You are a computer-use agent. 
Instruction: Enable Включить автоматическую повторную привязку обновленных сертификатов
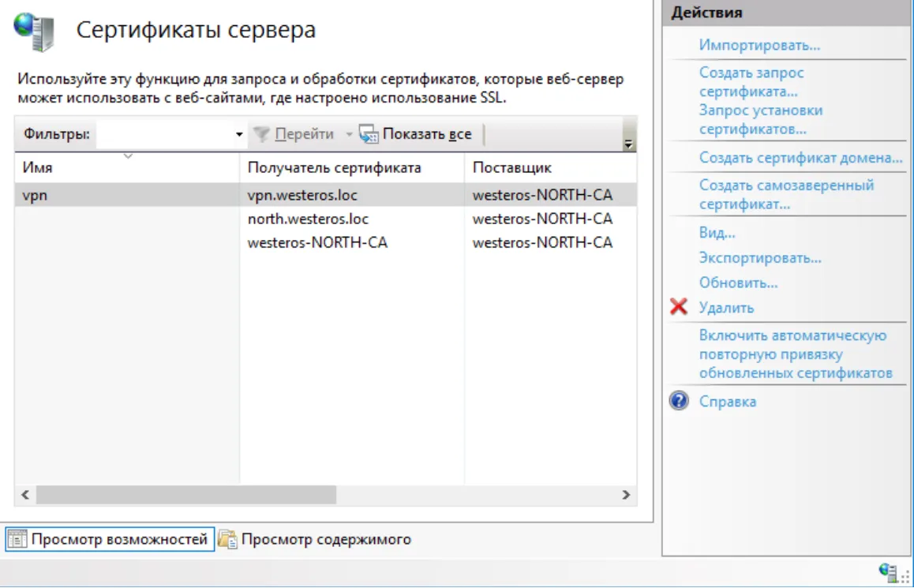tap(796, 354)
